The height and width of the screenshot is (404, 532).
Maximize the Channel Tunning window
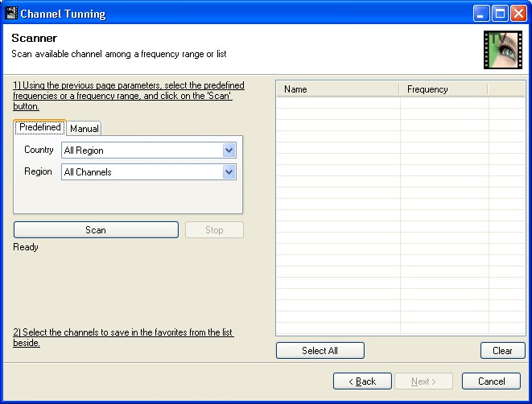point(499,14)
